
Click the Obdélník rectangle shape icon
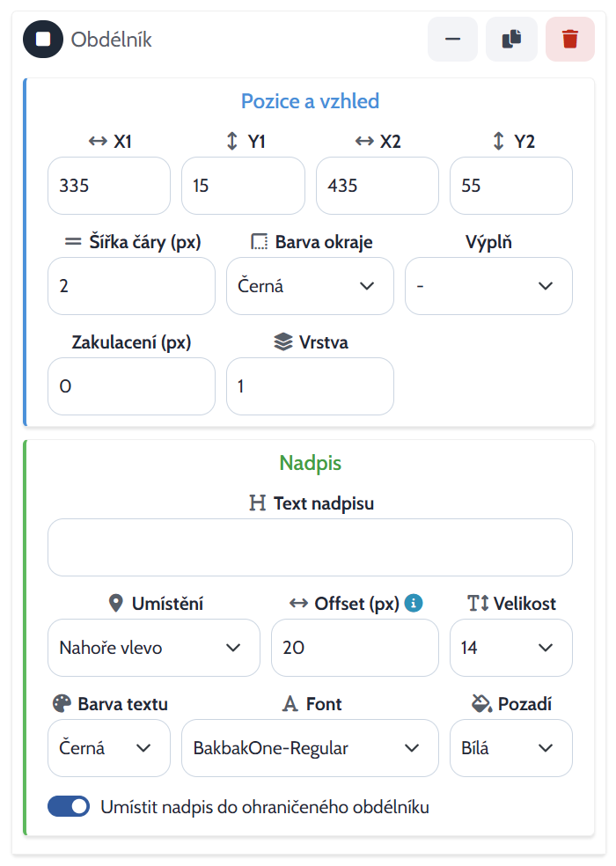tap(43, 40)
